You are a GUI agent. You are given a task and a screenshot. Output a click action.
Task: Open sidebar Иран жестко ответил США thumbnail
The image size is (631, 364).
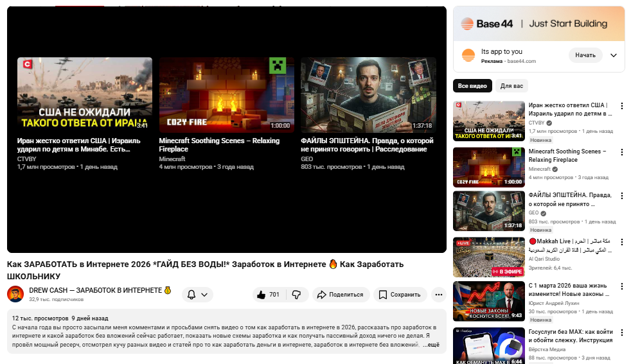coord(489,121)
